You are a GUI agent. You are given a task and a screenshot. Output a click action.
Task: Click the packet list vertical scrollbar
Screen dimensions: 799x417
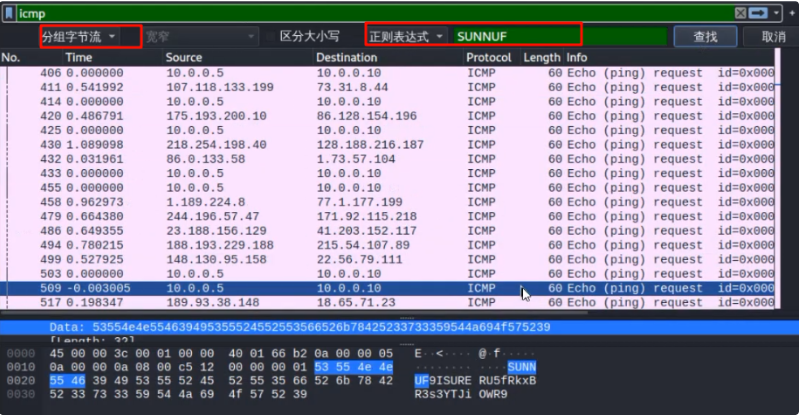(x=778, y=178)
